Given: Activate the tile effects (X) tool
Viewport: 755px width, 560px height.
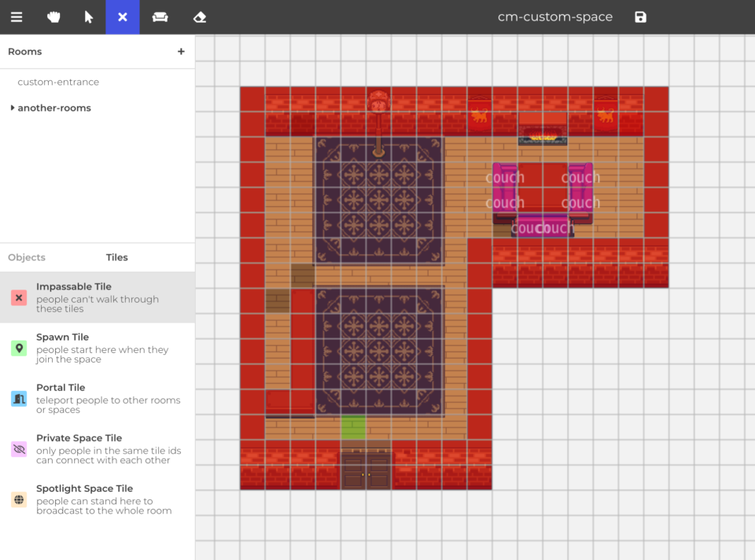Looking at the screenshot, I should (x=122, y=17).
